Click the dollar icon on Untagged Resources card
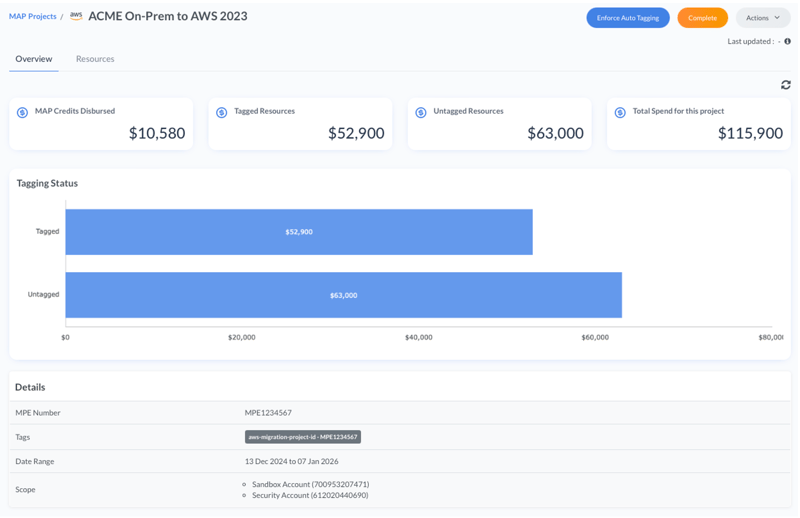The image size is (800, 518). [421, 112]
